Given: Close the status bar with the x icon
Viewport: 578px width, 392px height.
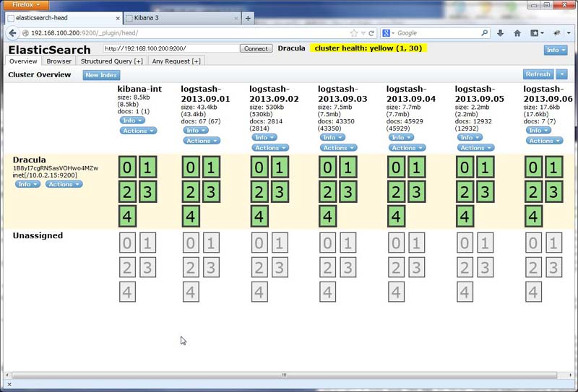Looking at the screenshot, I should pyautogui.click(x=9, y=385).
